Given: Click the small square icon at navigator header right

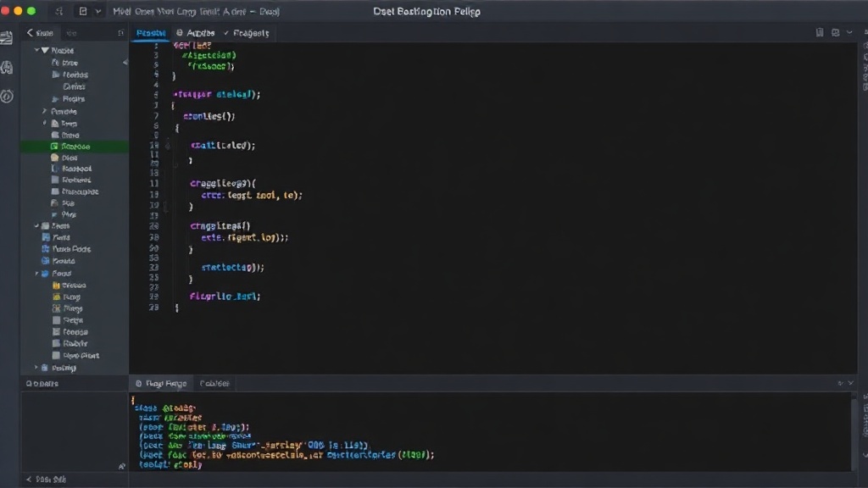Looking at the screenshot, I should pyautogui.click(x=120, y=33).
